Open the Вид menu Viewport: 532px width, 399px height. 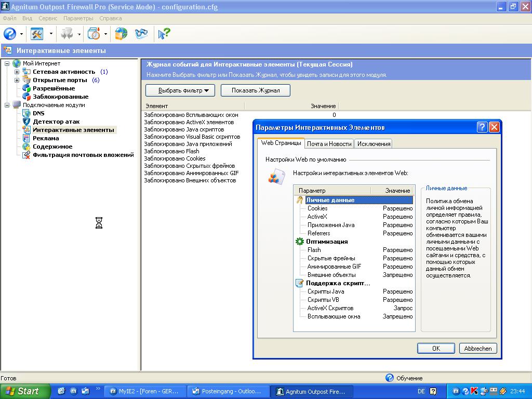27,18
